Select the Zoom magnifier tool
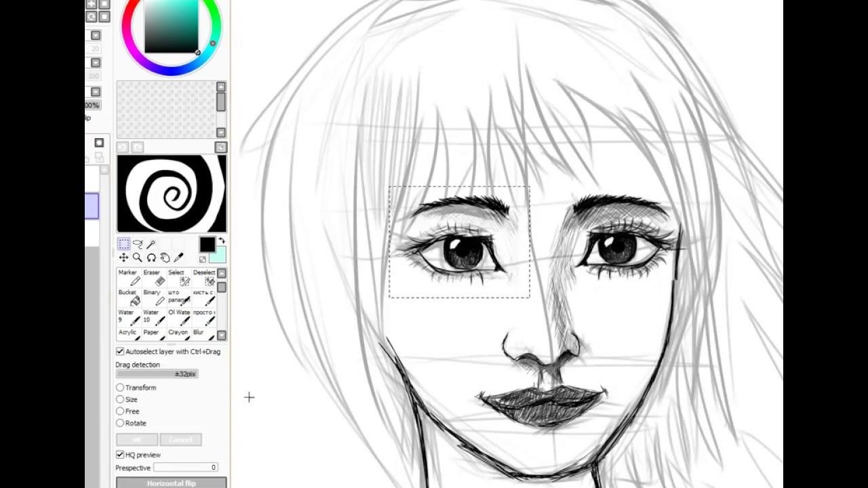The image size is (868, 488). point(138,258)
